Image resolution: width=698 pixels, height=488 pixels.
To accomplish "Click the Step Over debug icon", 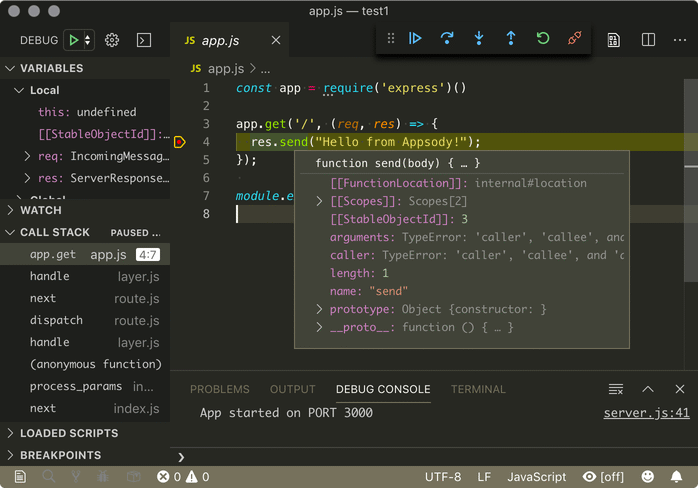I will click(446, 38).
